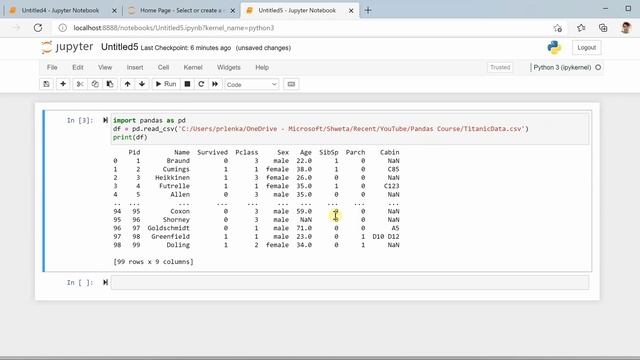640x360 pixels.
Task: Click the 'Last Checkpoint: 6 minutes ago' text
Action: coord(186,48)
